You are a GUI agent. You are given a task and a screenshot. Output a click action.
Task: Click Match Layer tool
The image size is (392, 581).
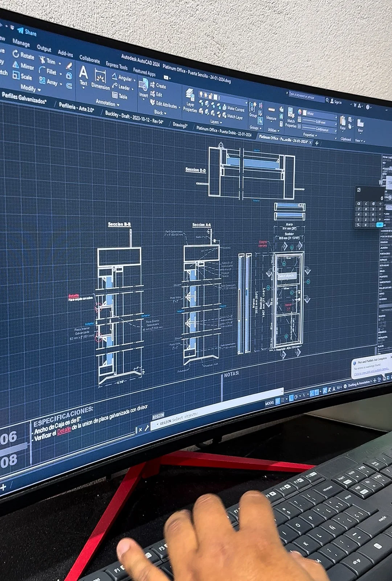tap(232, 116)
